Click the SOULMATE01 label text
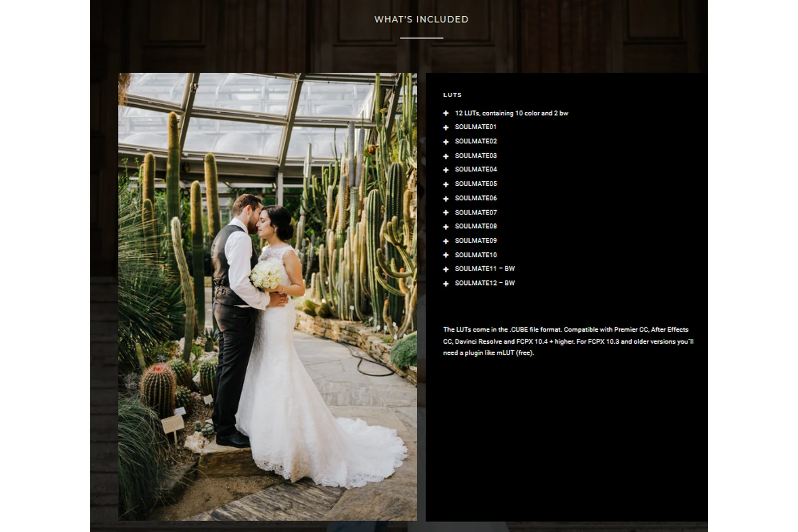 click(475, 127)
